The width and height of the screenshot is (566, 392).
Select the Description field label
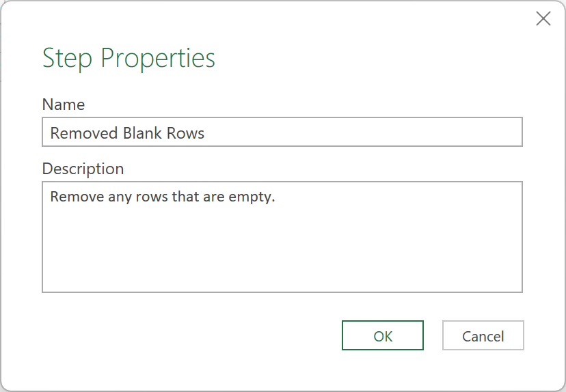(x=83, y=169)
